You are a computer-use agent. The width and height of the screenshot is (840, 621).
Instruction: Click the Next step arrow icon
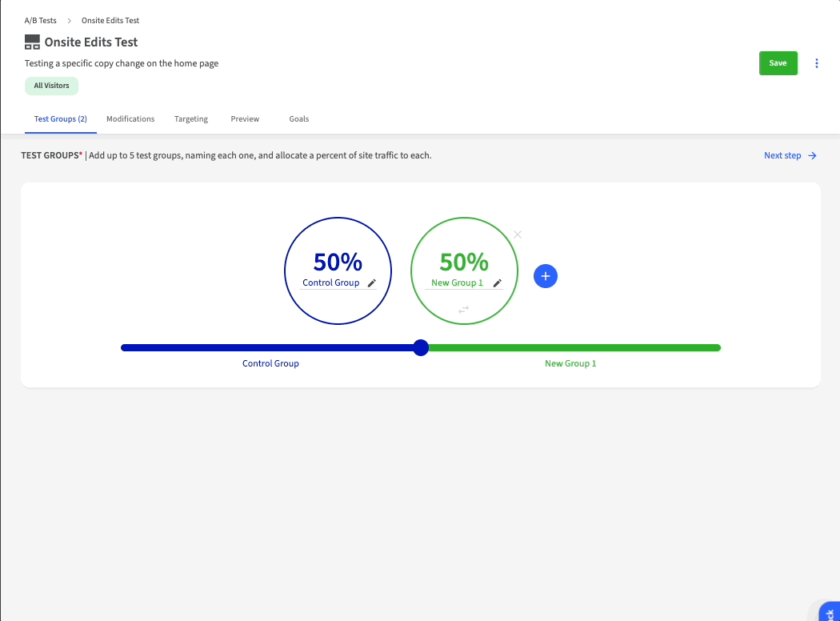pyautogui.click(x=812, y=155)
